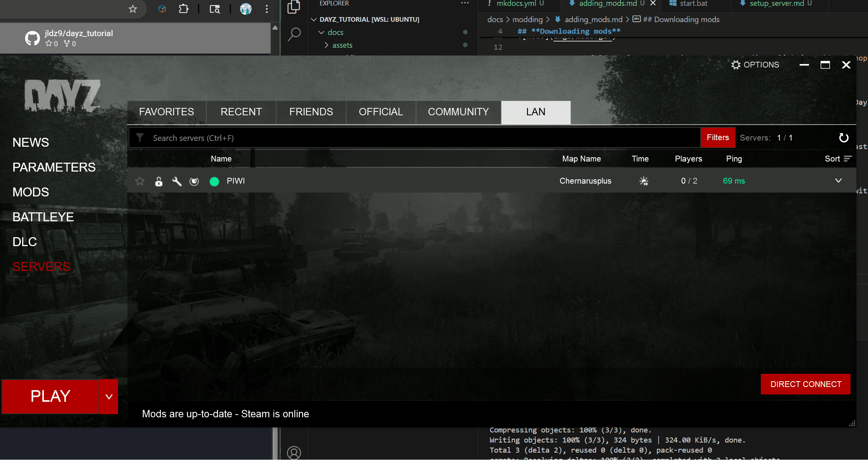Switch to the COMMUNITY servers tab

click(x=458, y=112)
